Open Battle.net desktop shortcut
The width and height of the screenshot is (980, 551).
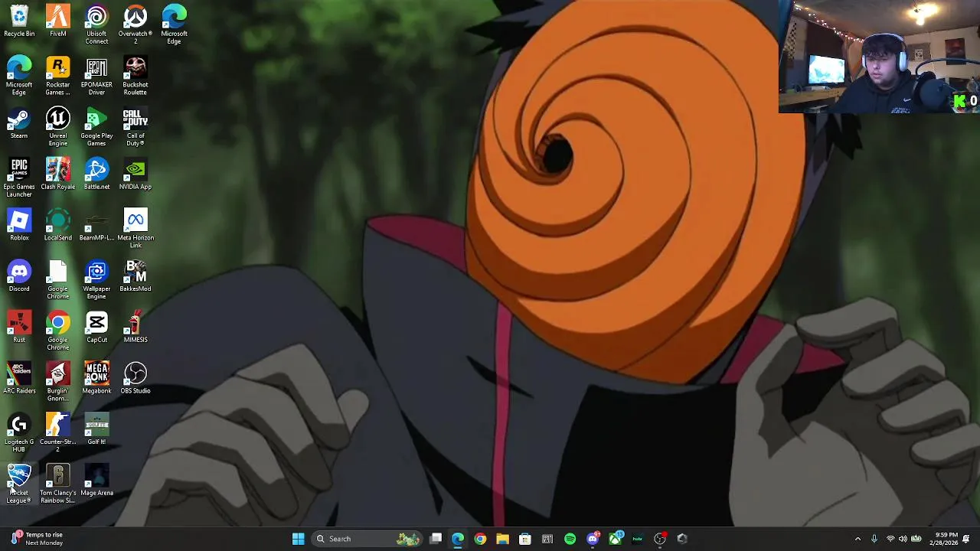point(96,174)
